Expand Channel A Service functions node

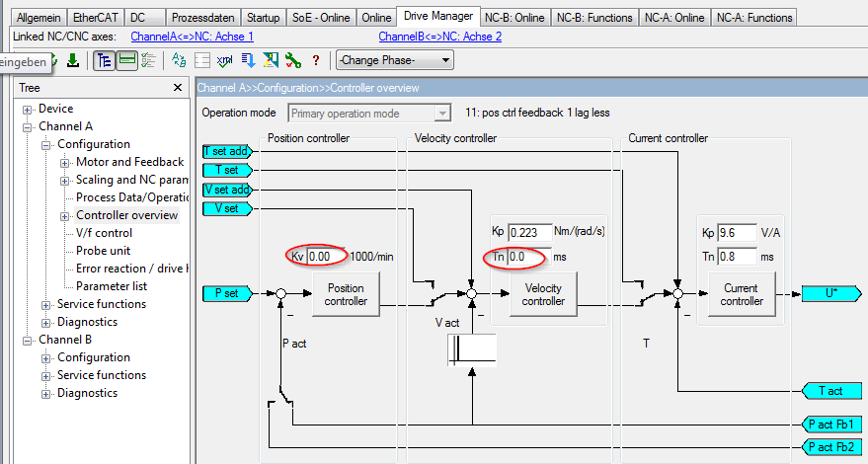point(46,305)
